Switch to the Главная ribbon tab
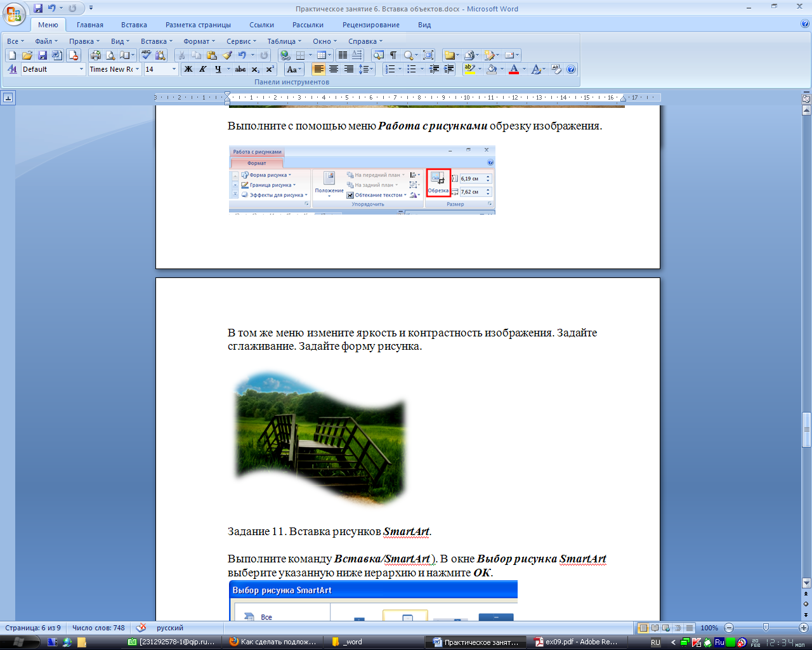Viewport: 812px width, 650px height. pos(90,25)
